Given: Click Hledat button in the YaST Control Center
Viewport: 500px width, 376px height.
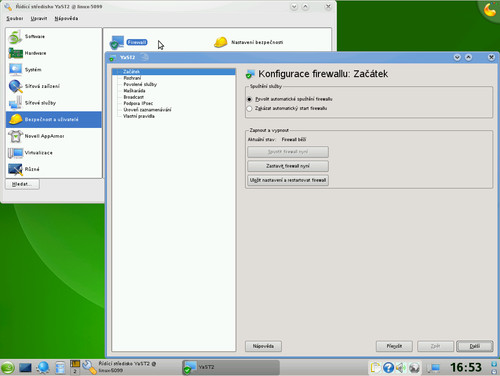Looking at the screenshot, I should click(22, 184).
